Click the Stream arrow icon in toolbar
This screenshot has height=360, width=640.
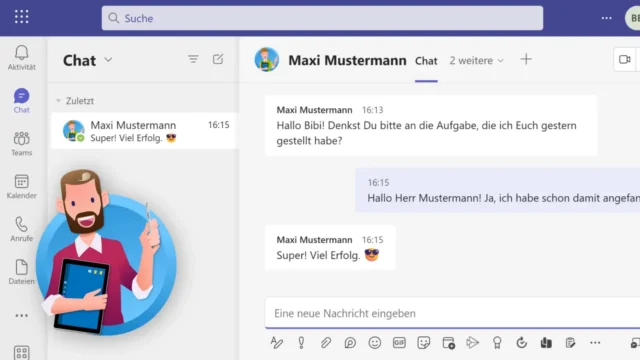[x=473, y=342]
